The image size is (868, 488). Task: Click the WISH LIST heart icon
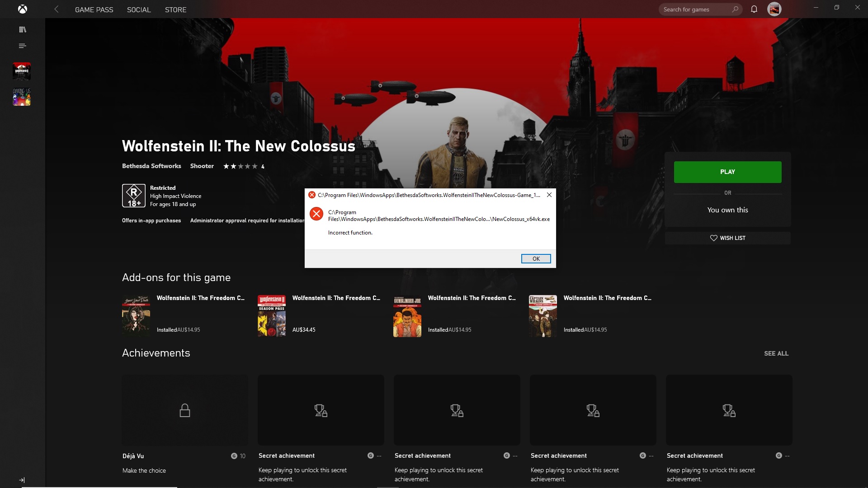click(x=713, y=238)
